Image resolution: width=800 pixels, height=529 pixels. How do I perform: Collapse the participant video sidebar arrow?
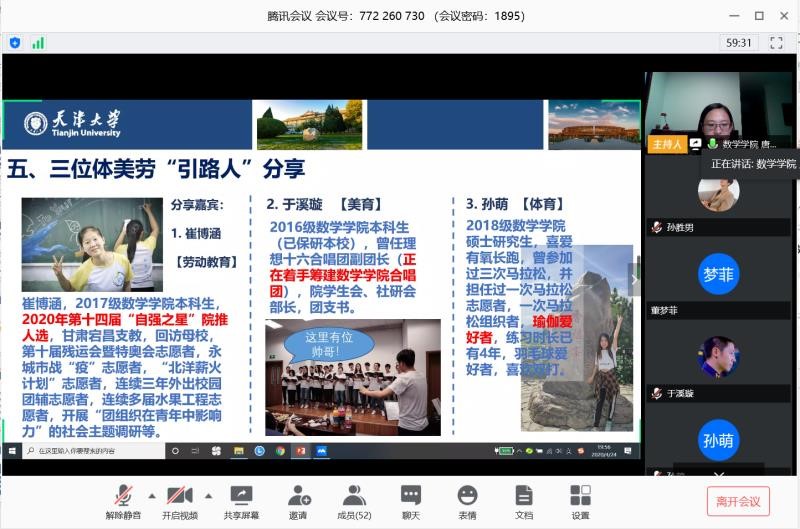pos(633,277)
